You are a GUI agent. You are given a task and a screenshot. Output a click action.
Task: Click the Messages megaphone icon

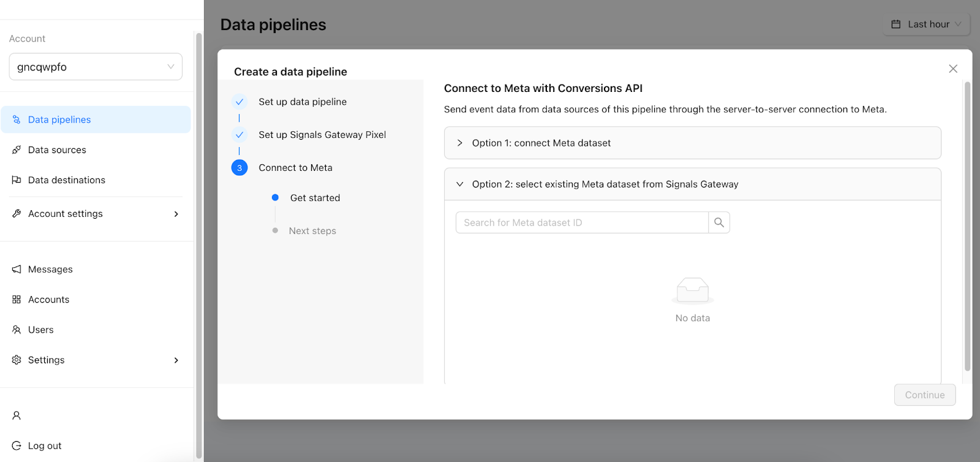17,269
